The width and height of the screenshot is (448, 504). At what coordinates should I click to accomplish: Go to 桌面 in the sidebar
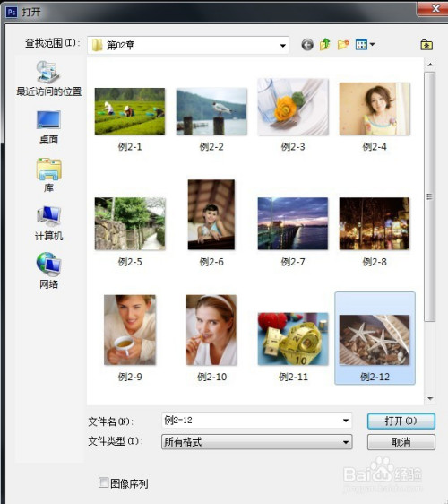tap(48, 127)
